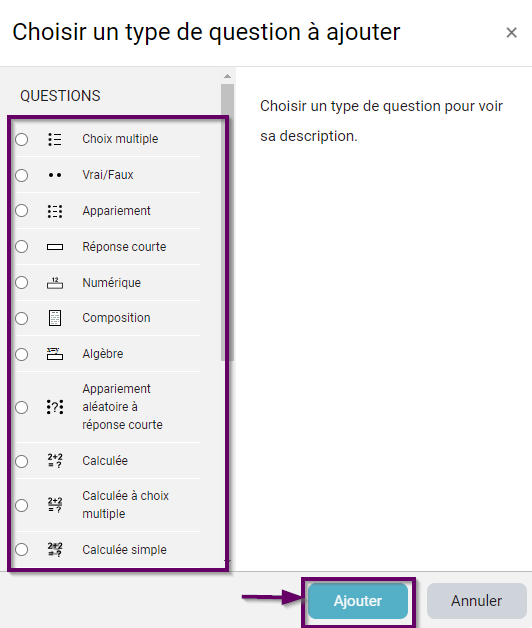Click the Composition essay page icon
This screenshot has height=628, width=532.
coord(55,318)
